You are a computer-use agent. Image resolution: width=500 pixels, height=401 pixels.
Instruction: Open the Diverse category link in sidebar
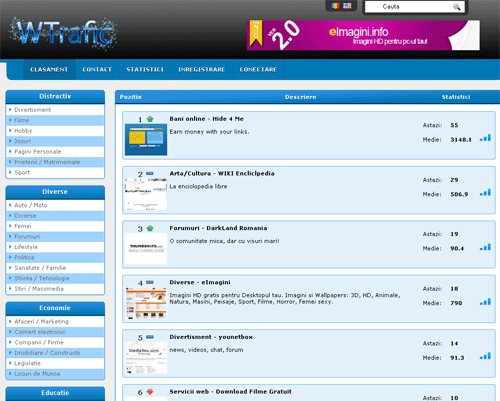point(55,216)
